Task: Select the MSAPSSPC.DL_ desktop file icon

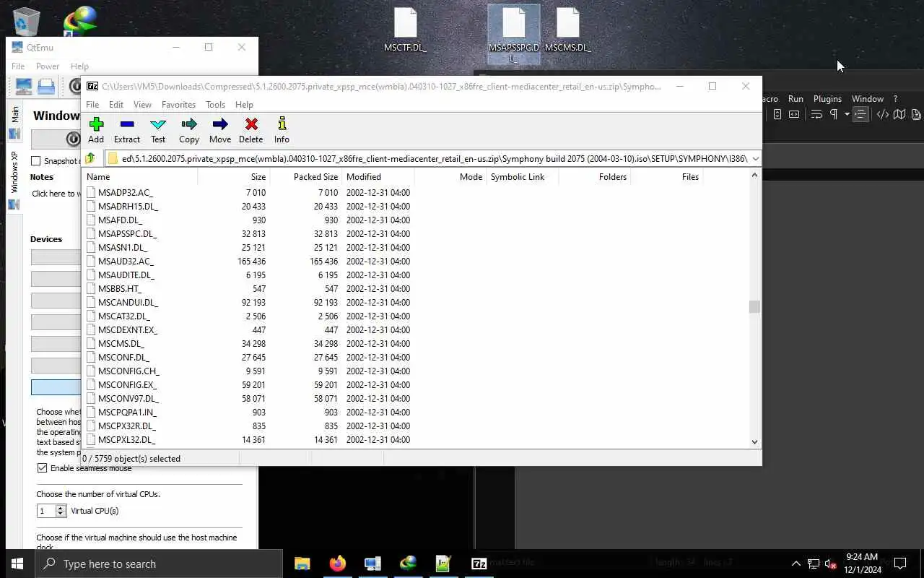Action: coord(514,34)
